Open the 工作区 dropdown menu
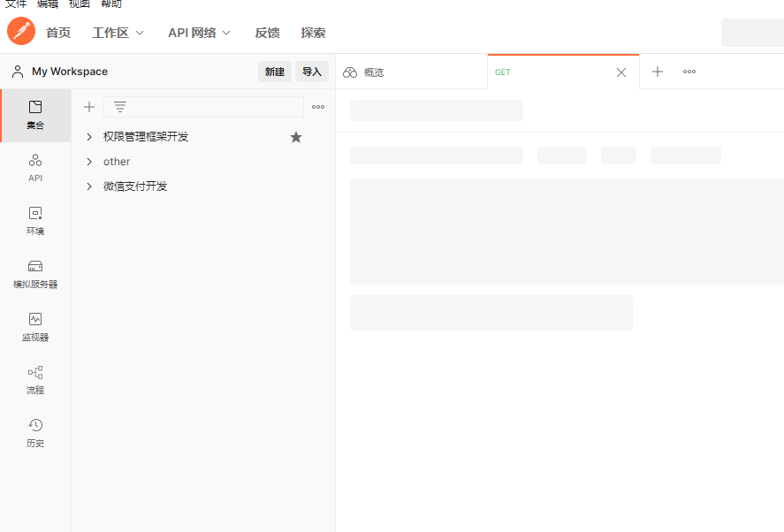 point(118,33)
